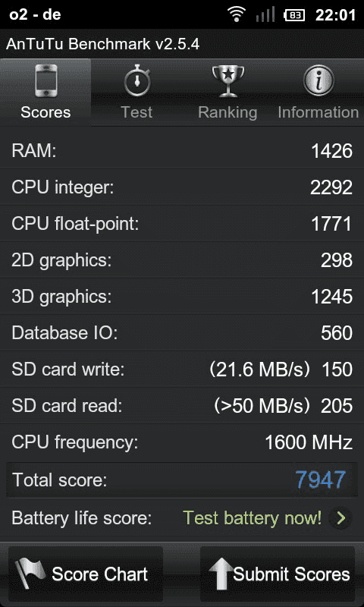Screen dimensions: 364x607
Task: Open the Test stopwatch icon
Action: pos(136,80)
